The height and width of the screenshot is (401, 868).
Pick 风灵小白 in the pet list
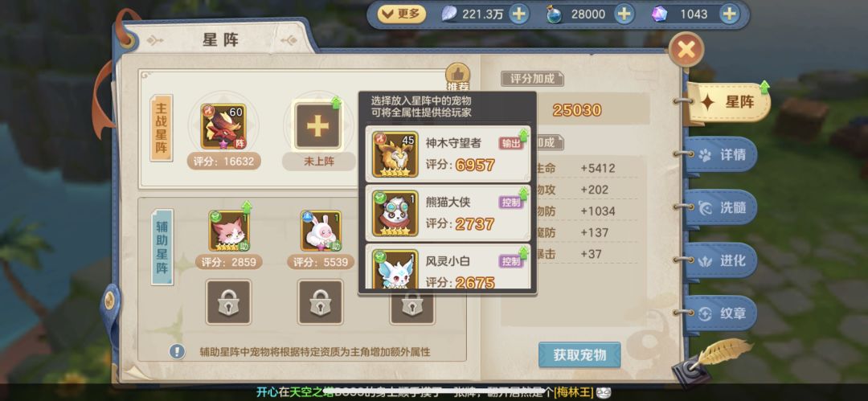pos(448,267)
